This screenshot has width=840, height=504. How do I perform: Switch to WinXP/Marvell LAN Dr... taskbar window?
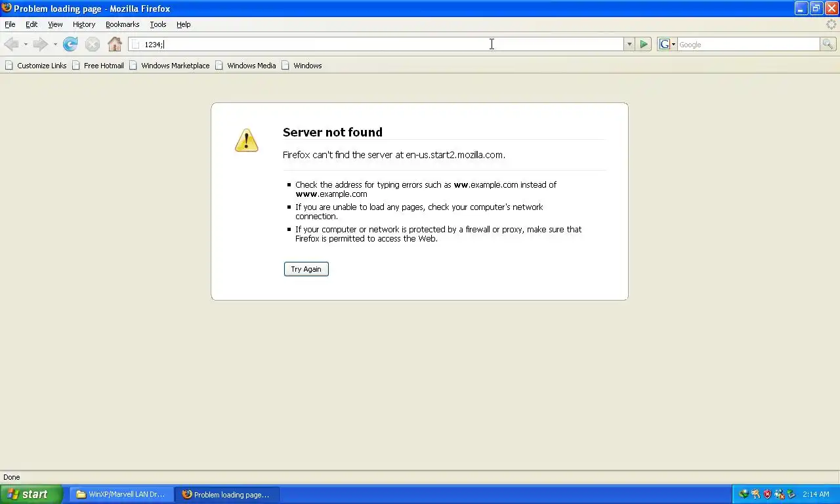coord(121,494)
